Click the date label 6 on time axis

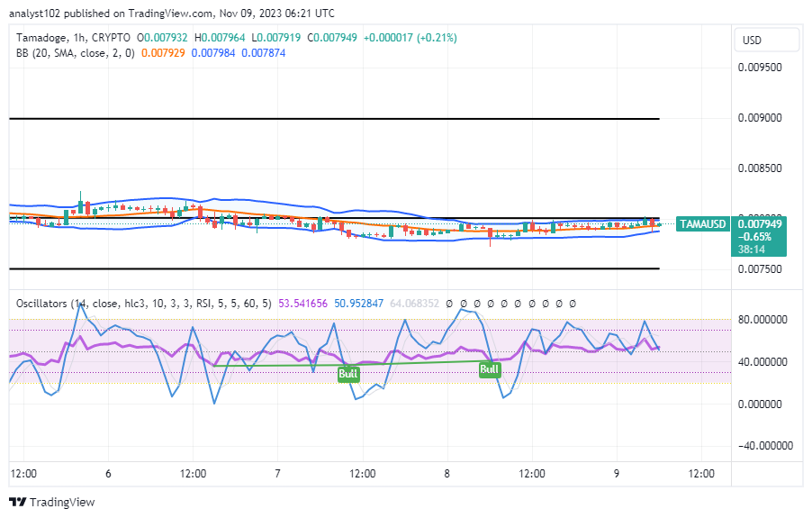coord(108,474)
